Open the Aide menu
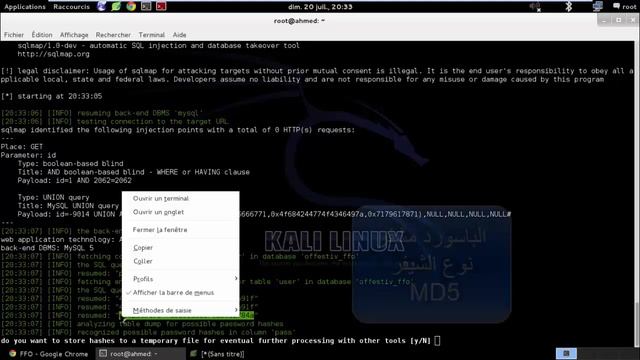Screen dimensions: 640x360 tap(179, 35)
